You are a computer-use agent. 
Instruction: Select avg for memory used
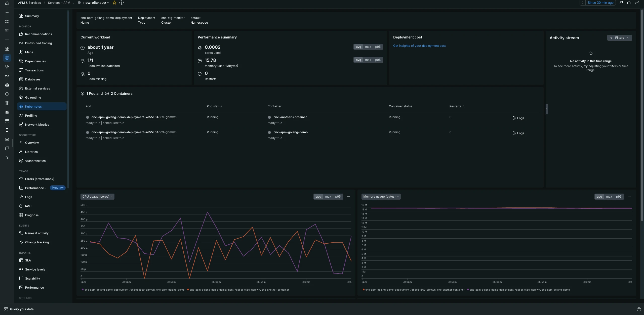point(358,60)
